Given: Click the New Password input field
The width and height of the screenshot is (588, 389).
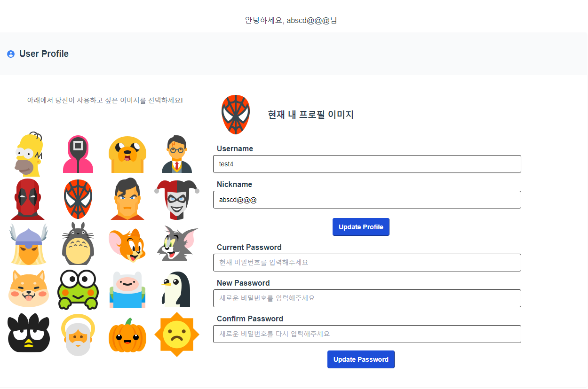Looking at the screenshot, I should click(x=367, y=298).
